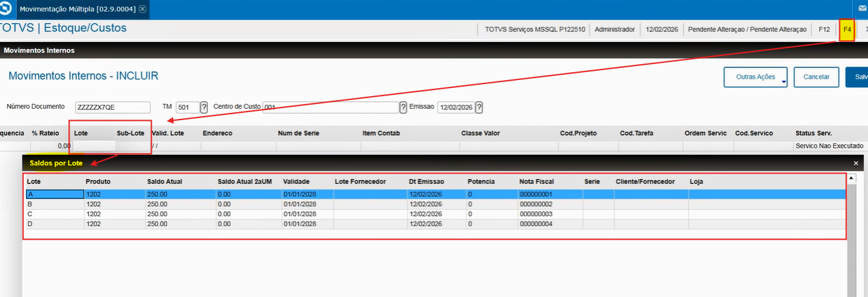The image size is (868, 297).
Task: Click the Dt Emissao column header
Action: pos(426,182)
